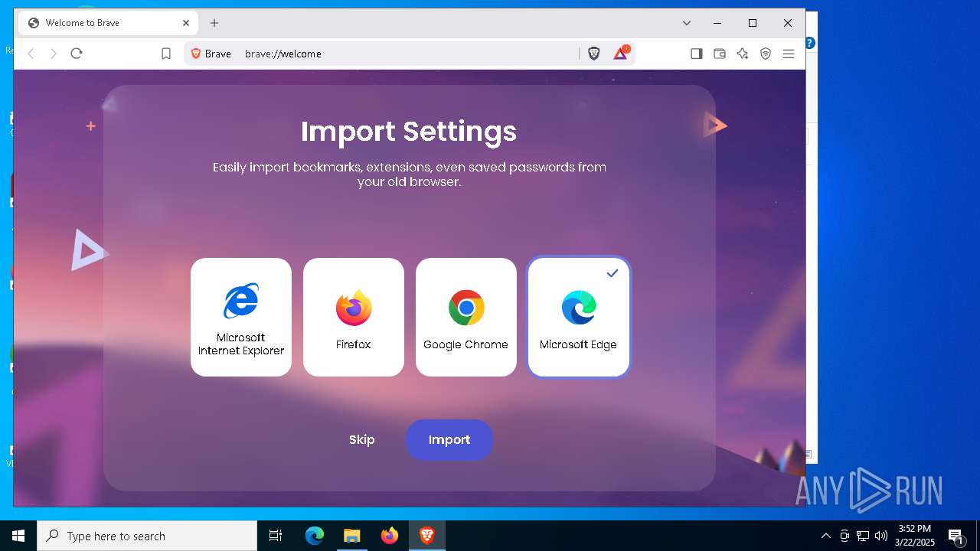Click Brave browser taskbar icon

(427, 536)
